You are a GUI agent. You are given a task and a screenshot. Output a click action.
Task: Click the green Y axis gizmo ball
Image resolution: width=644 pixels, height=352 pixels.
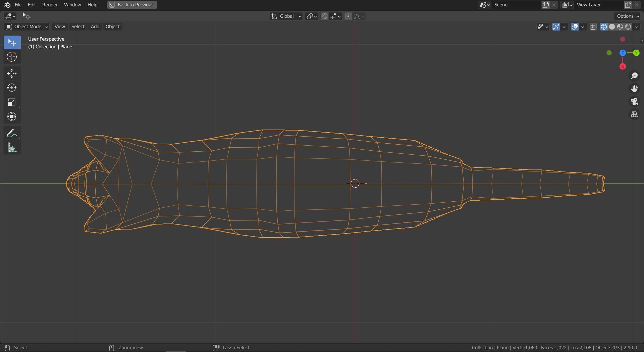click(x=636, y=53)
